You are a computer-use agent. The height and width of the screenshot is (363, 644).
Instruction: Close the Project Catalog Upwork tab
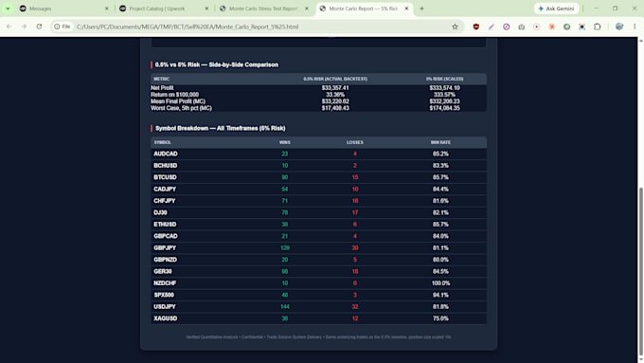coord(206,9)
